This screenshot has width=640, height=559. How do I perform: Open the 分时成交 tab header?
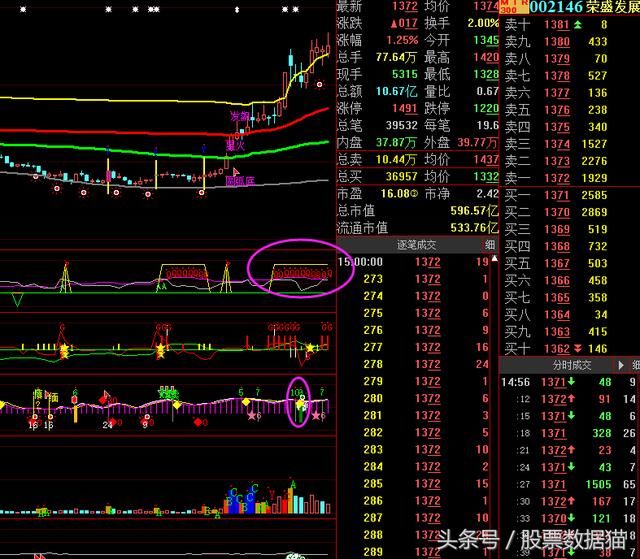(x=567, y=366)
